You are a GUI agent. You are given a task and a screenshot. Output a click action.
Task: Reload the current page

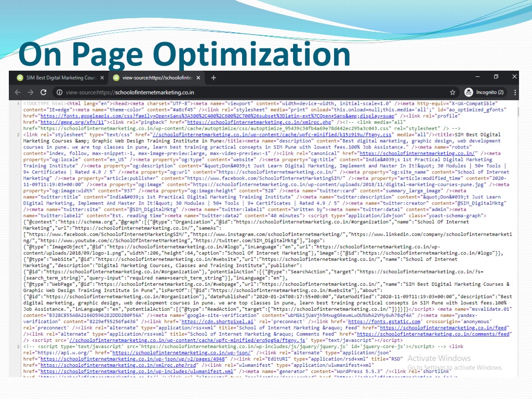click(x=44, y=92)
